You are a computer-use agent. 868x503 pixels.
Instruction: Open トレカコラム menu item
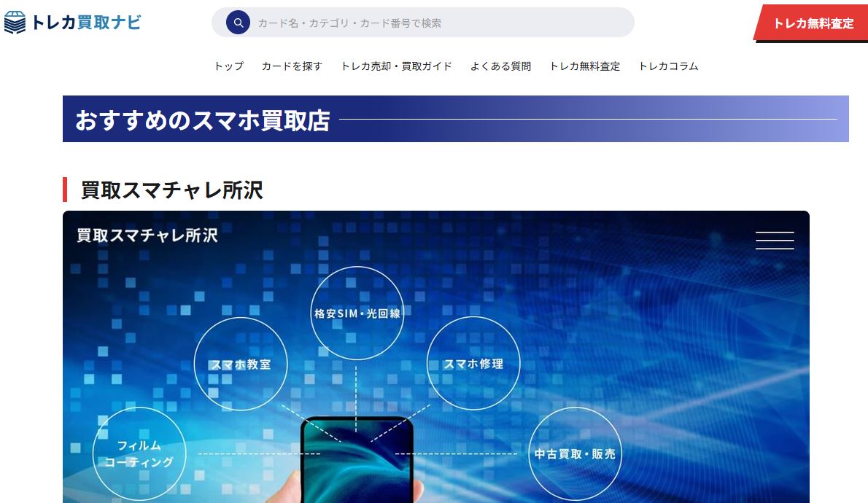coord(668,66)
